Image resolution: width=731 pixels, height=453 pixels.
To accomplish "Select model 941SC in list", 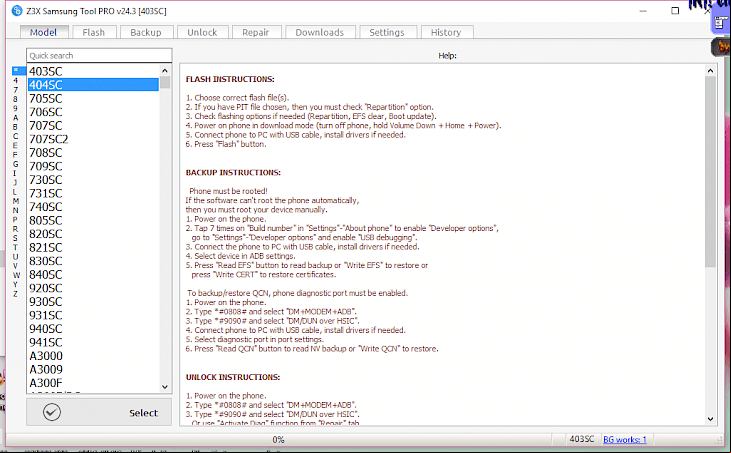I will click(93, 342).
